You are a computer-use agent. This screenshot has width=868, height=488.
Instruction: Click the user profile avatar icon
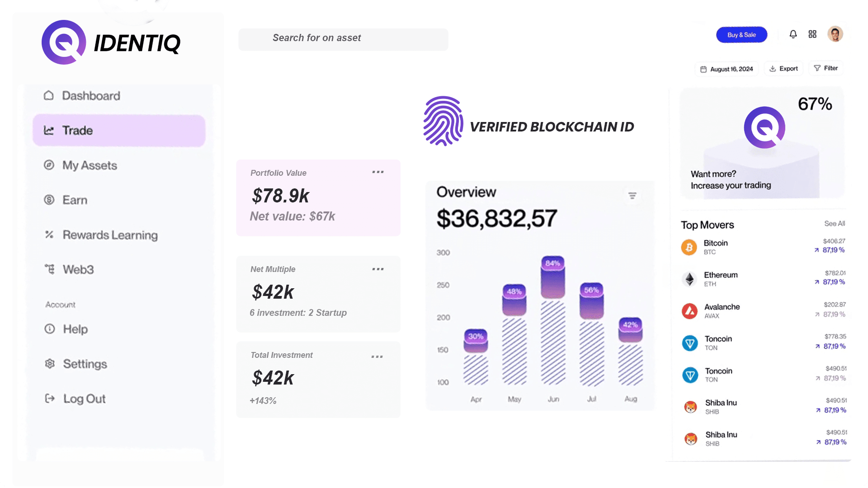[834, 34]
